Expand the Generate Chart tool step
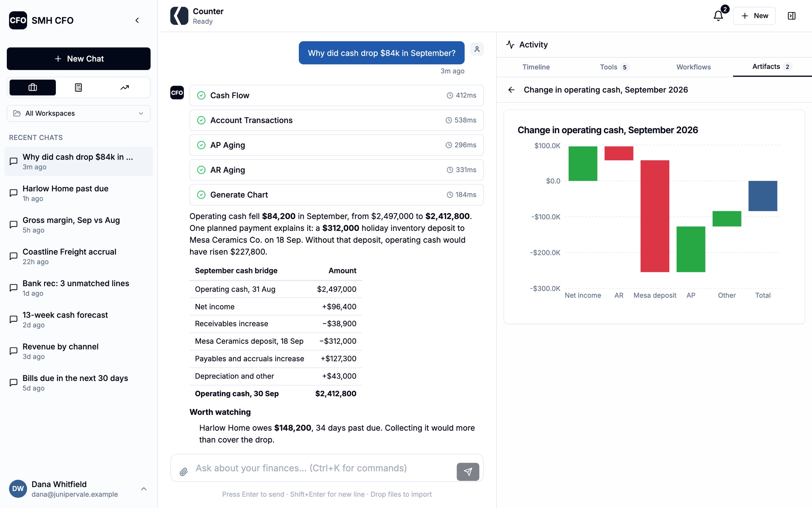The image size is (812, 508). point(336,195)
